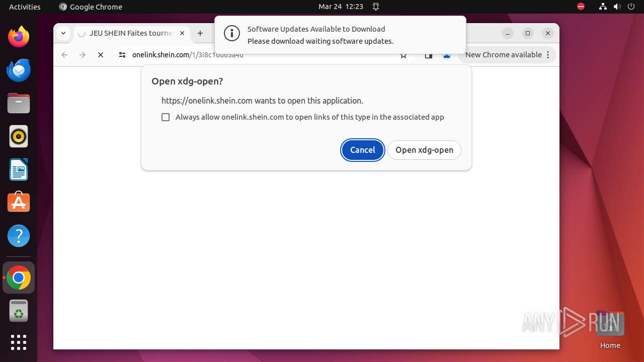Screen dimensions: 644x362
Task: Bookmark this page with star icon
Action: click(x=404, y=55)
